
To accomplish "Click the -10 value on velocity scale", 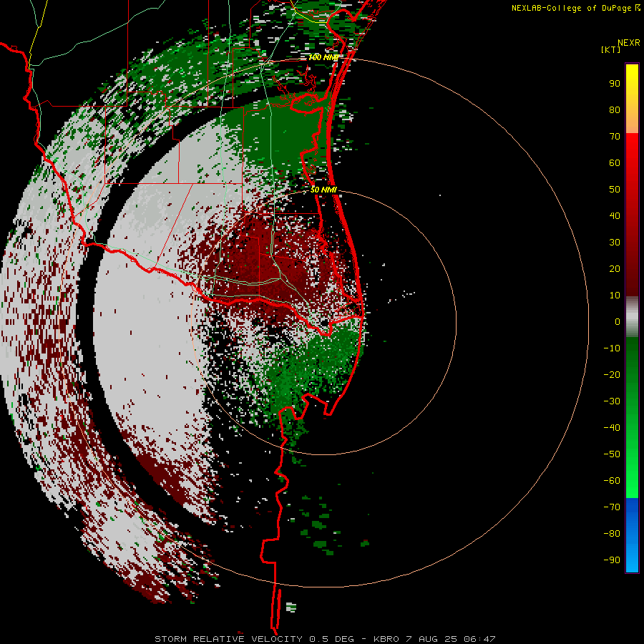I will (612, 348).
